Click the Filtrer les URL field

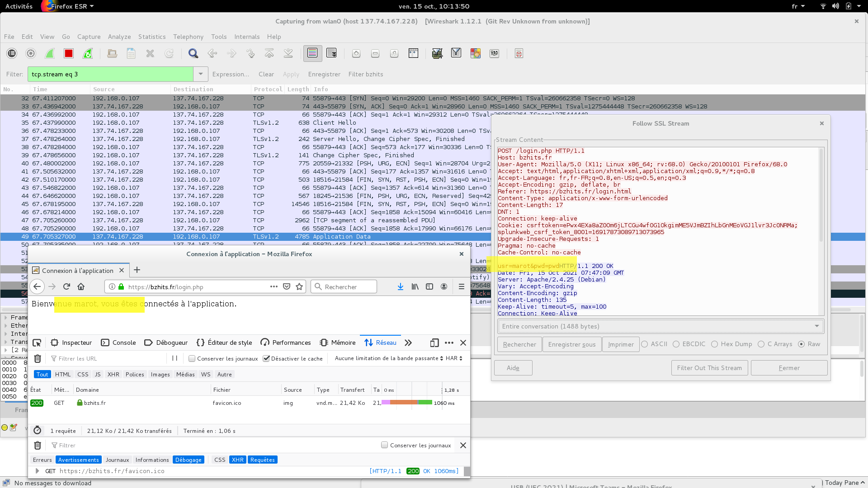(108, 359)
